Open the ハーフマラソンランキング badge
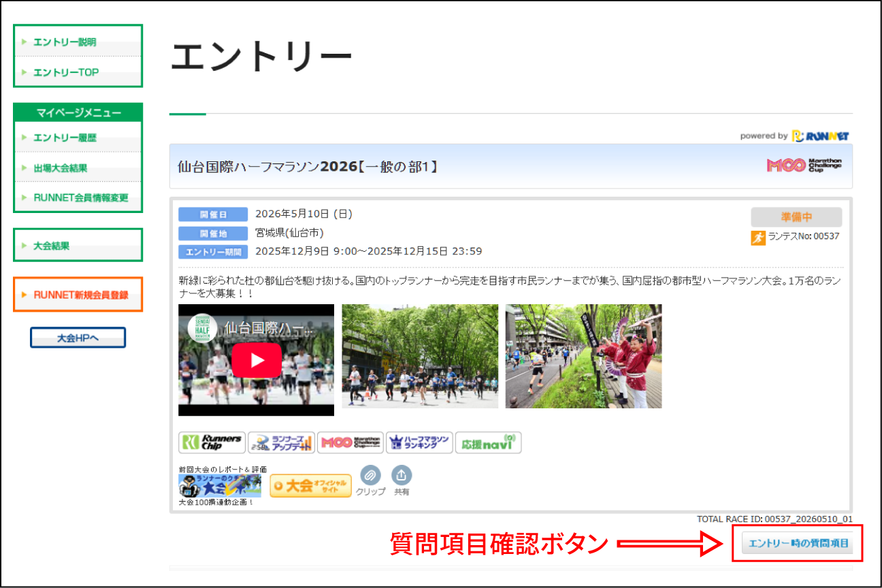 pos(419,442)
